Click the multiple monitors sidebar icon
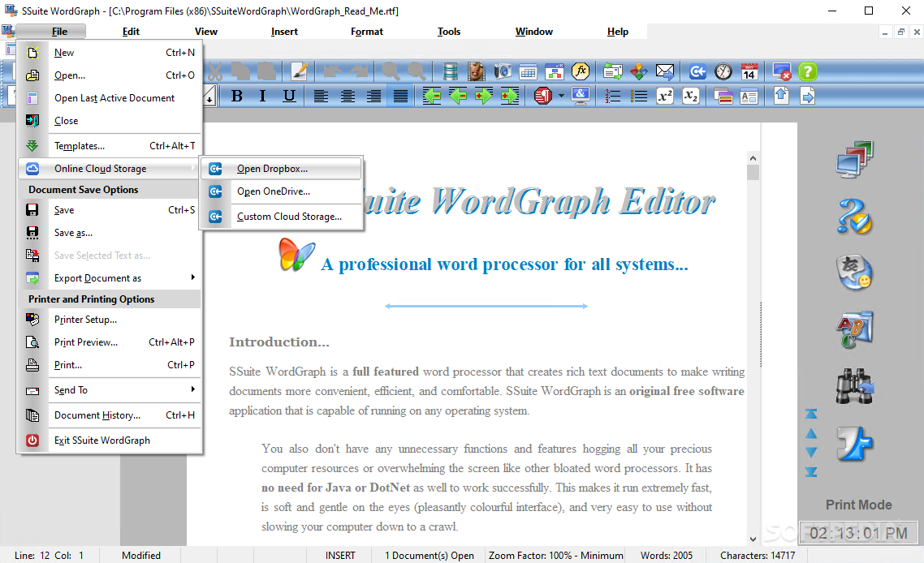 click(854, 160)
